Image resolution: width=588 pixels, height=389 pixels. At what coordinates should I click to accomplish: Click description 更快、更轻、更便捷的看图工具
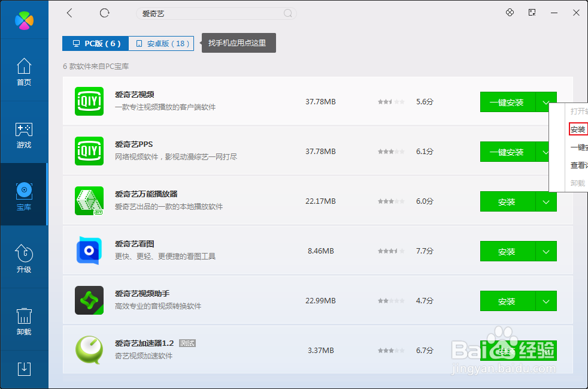click(165, 257)
